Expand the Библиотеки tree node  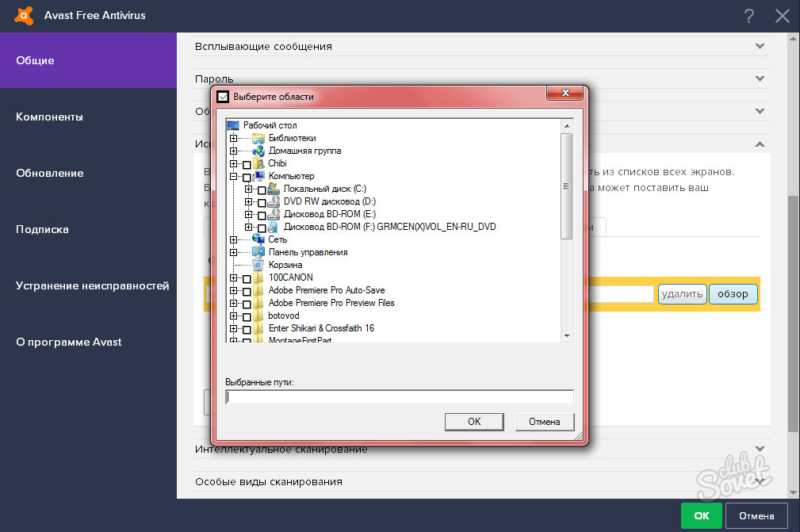pyautogui.click(x=233, y=139)
